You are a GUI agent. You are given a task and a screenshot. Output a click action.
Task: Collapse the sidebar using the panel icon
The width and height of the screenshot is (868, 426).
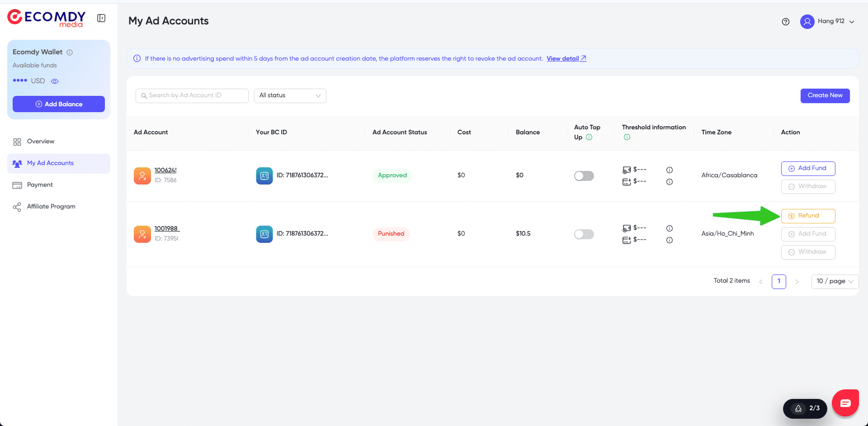point(101,18)
